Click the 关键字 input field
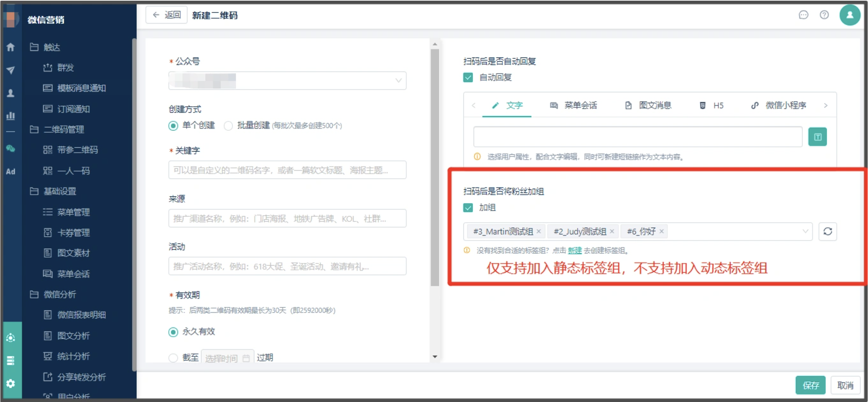 coord(287,170)
